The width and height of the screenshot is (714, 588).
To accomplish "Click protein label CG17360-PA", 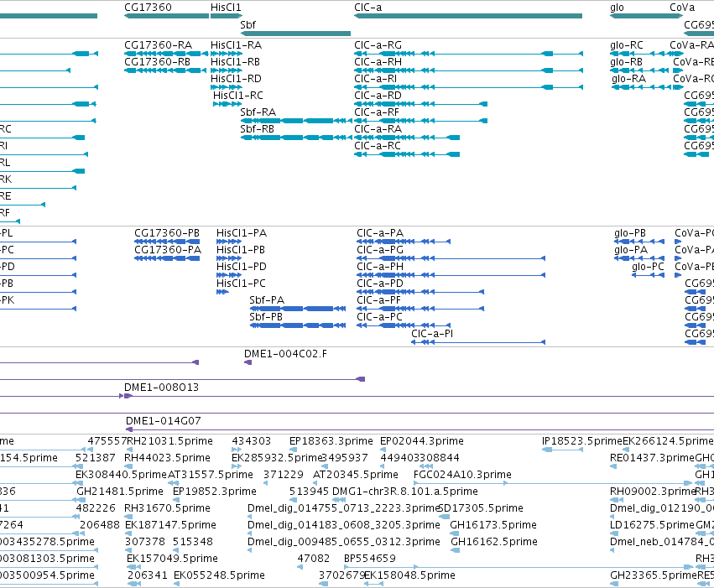I will pyautogui.click(x=168, y=250).
